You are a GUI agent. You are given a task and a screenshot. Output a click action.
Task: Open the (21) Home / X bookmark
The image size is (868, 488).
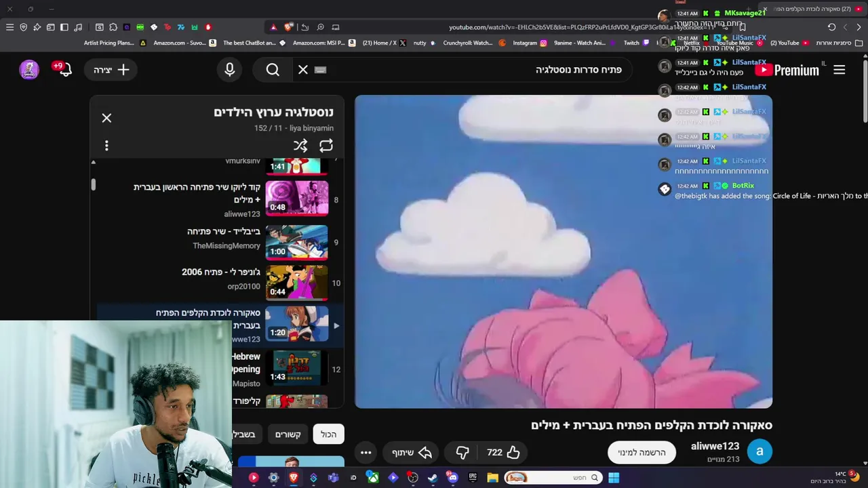point(384,43)
